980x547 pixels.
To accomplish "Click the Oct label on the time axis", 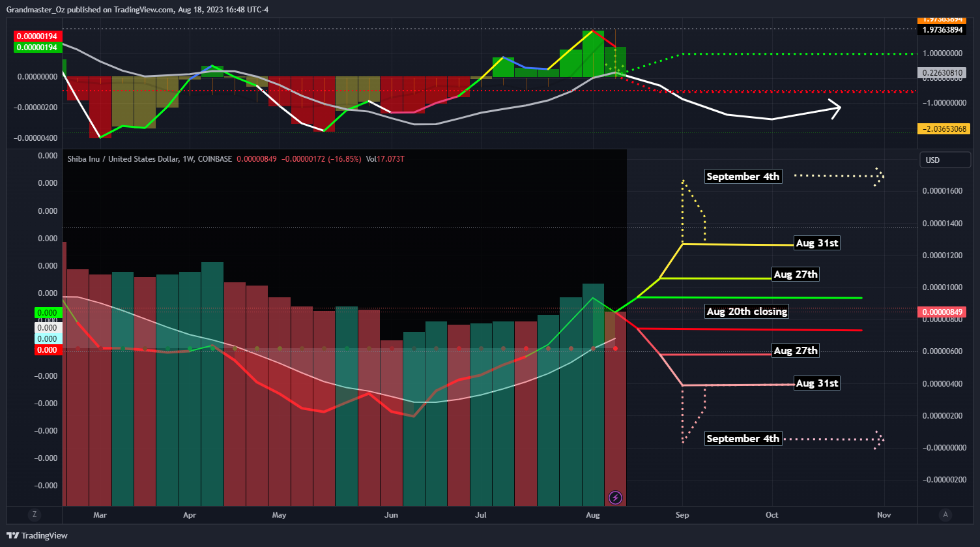I will [x=772, y=515].
